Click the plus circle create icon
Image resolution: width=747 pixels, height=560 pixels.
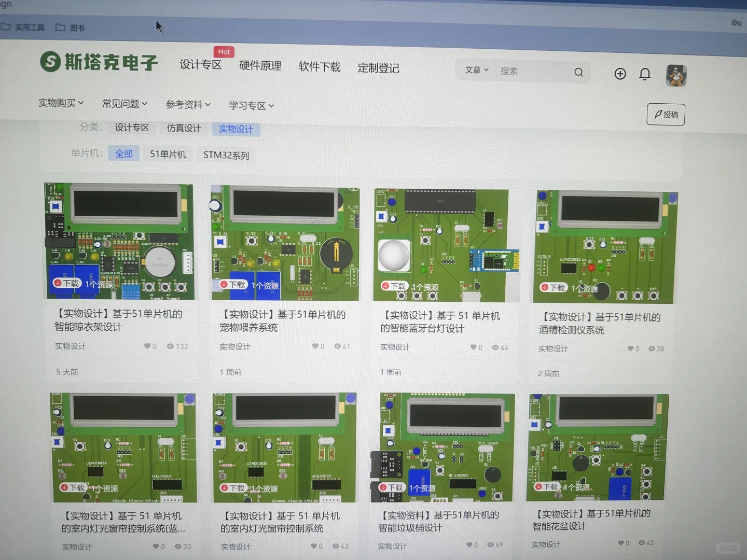(x=620, y=74)
